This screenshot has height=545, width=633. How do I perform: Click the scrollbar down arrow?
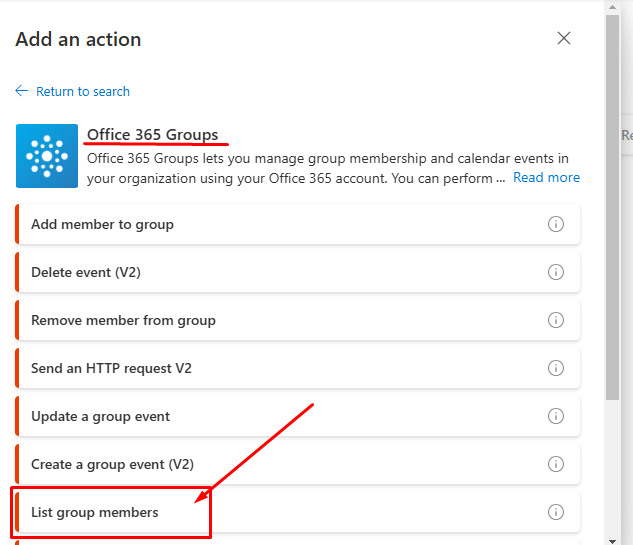612,541
